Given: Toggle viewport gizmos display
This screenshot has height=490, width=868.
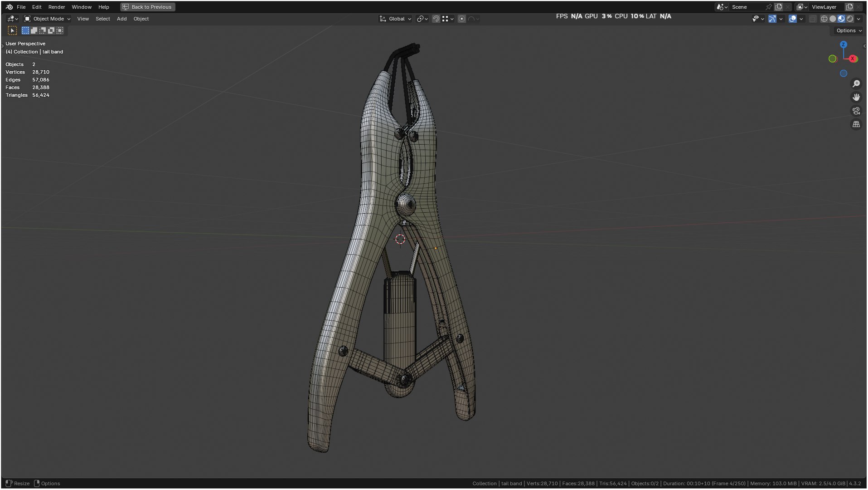Looking at the screenshot, I should pyautogui.click(x=772, y=19).
